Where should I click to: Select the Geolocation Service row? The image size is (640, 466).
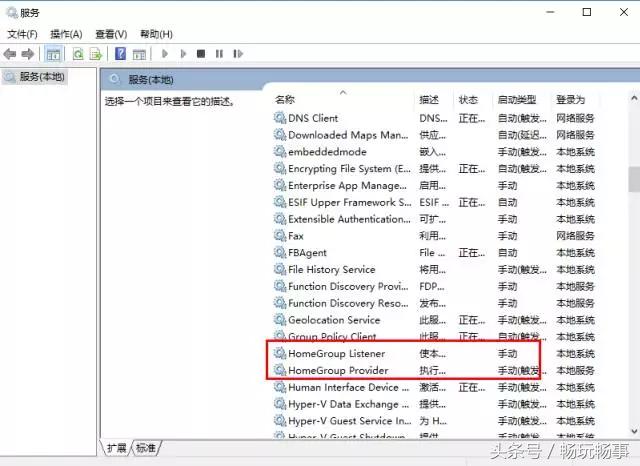pyautogui.click(x=433, y=320)
